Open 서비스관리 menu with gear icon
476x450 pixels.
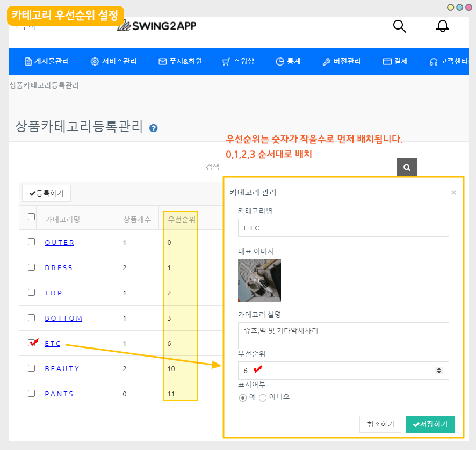114,61
